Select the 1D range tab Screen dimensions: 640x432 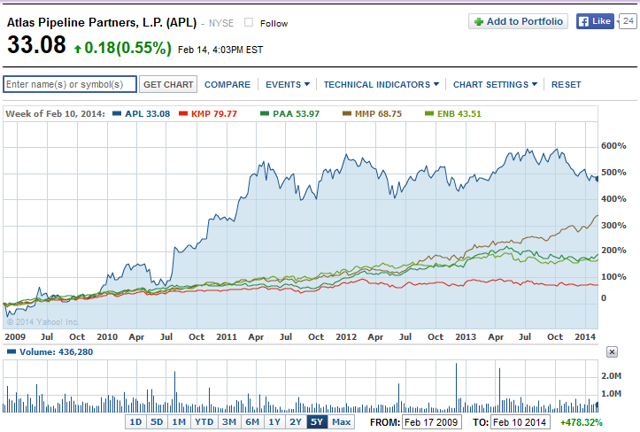click(x=136, y=422)
